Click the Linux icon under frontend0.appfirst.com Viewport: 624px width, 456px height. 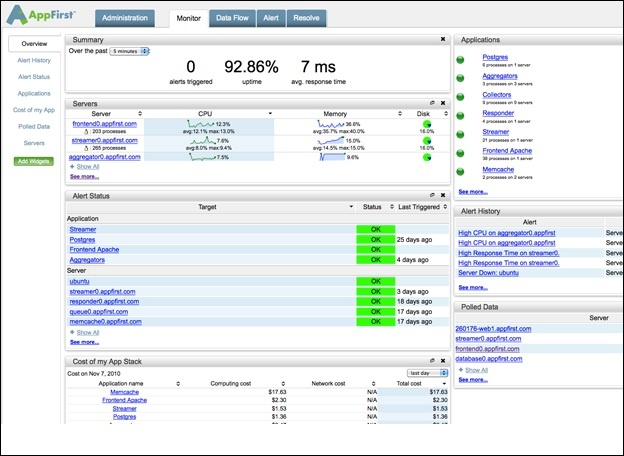pos(86,131)
